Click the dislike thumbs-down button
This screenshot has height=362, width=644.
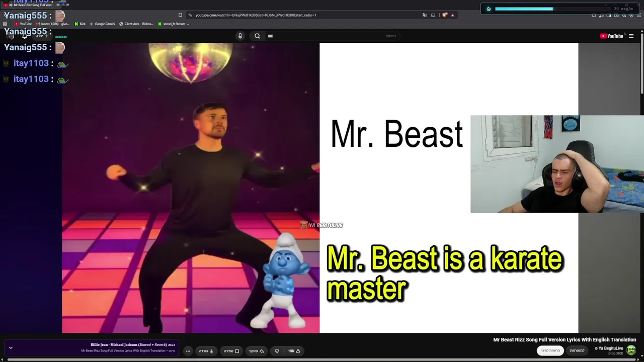click(277, 351)
